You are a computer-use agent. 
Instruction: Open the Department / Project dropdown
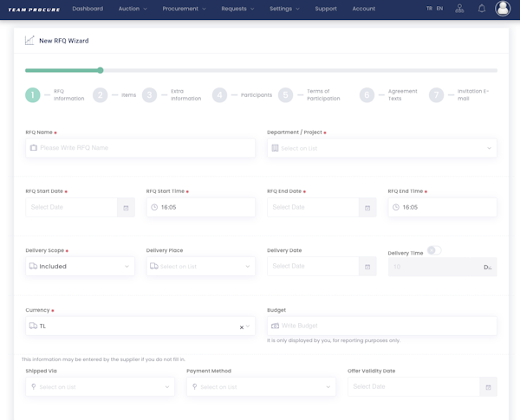click(382, 148)
